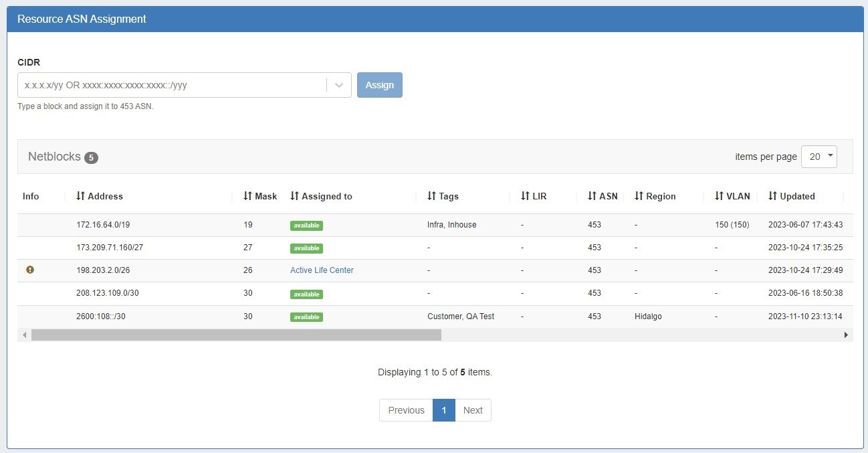The image size is (868, 453).
Task: Go to the Previous page
Action: click(x=406, y=410)
